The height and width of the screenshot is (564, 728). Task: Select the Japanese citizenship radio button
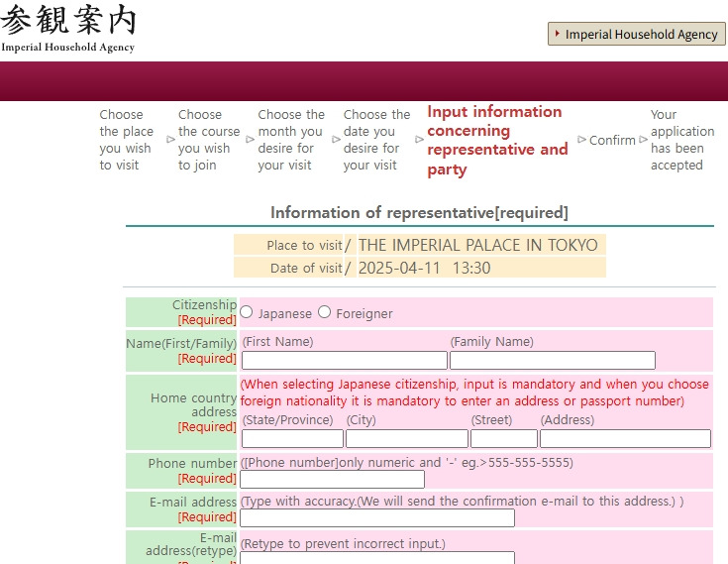click(x=247, y=312)
